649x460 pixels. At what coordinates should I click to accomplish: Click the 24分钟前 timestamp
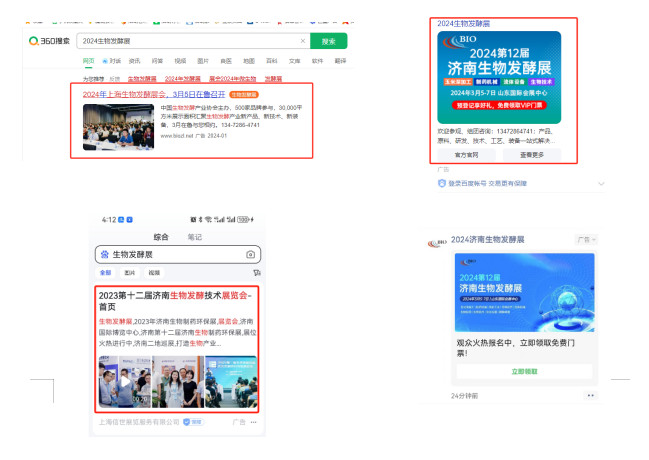pos(464,396)
